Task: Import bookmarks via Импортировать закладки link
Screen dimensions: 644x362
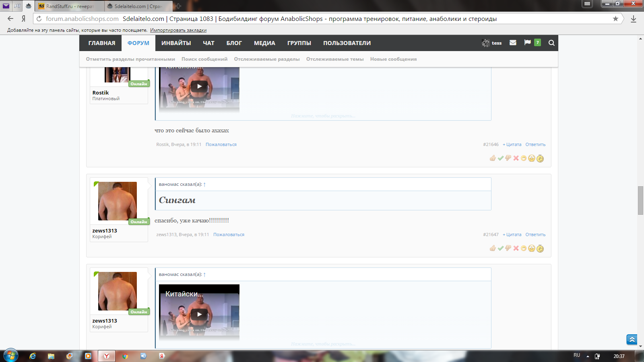Action: [x=178, y=30]
